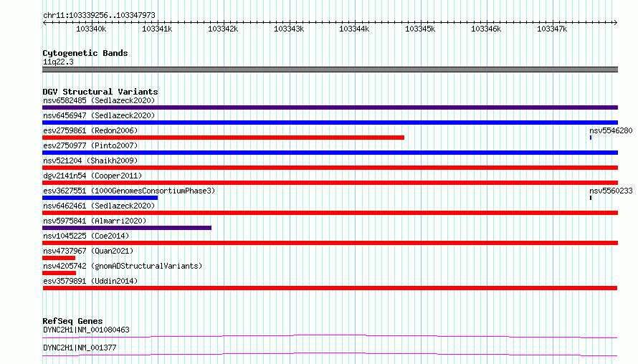This screenshot has width=638, height=364.
Task: Click the Cytogenetic Bands track heading
Action: (85, 53)
